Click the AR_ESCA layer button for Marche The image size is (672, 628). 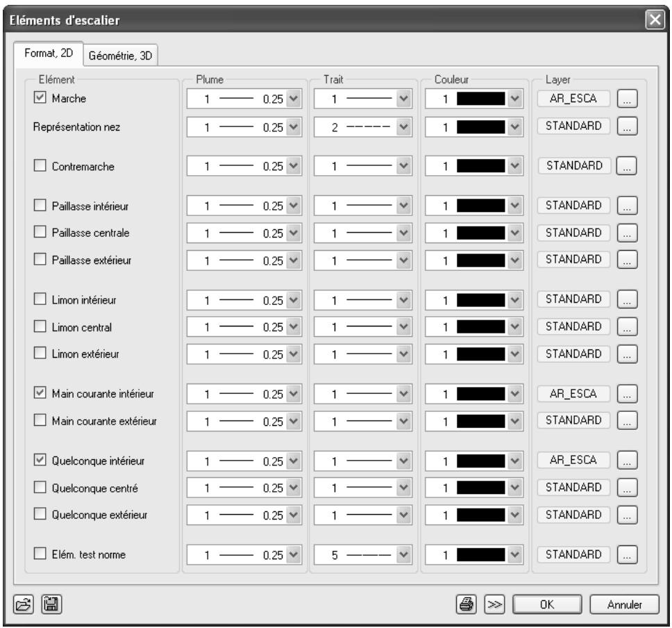[573, 98]
